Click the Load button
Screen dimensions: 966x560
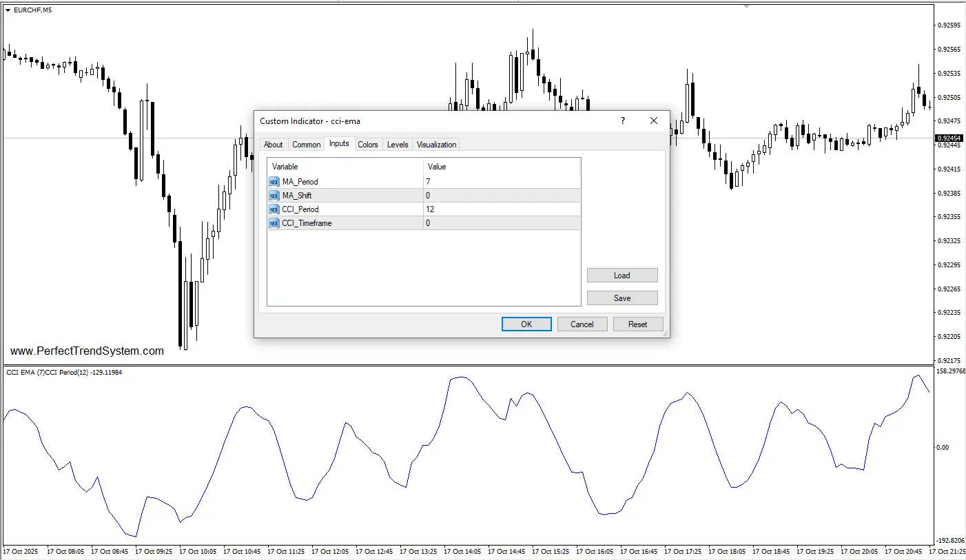pyautogui.click(x=622, y=276)
